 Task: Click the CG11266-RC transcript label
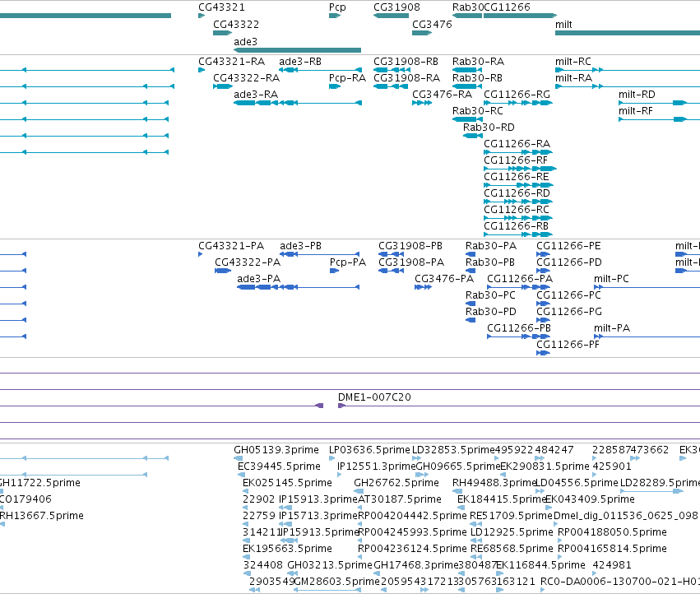tap(517, 210)
